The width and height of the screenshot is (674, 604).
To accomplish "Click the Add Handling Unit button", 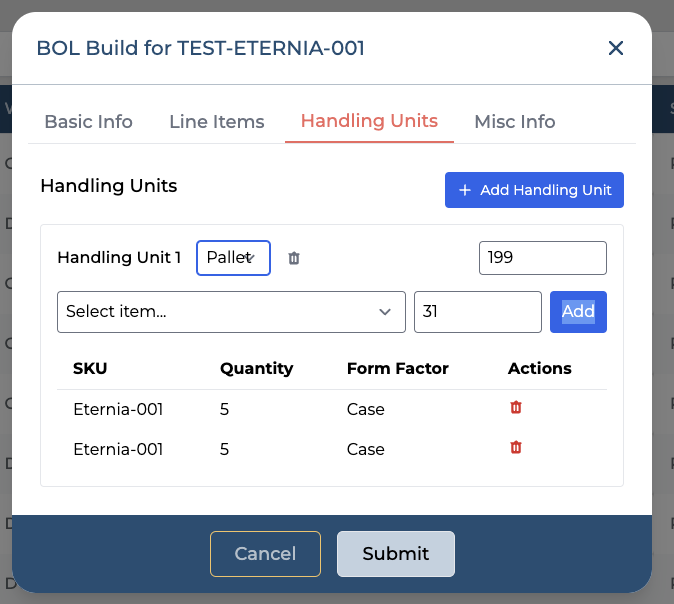I will pyautogui.click(x=534, y=190).
